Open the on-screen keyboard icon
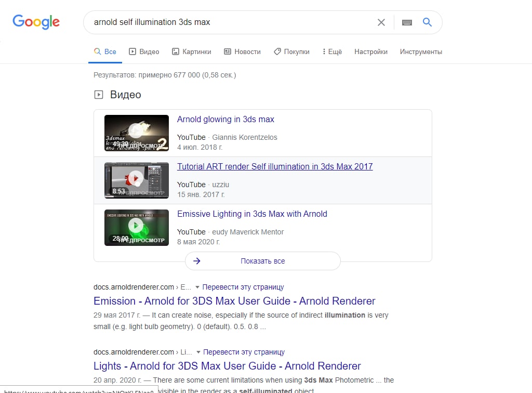Viewport: 532px width, 393px height. [407, 22]
